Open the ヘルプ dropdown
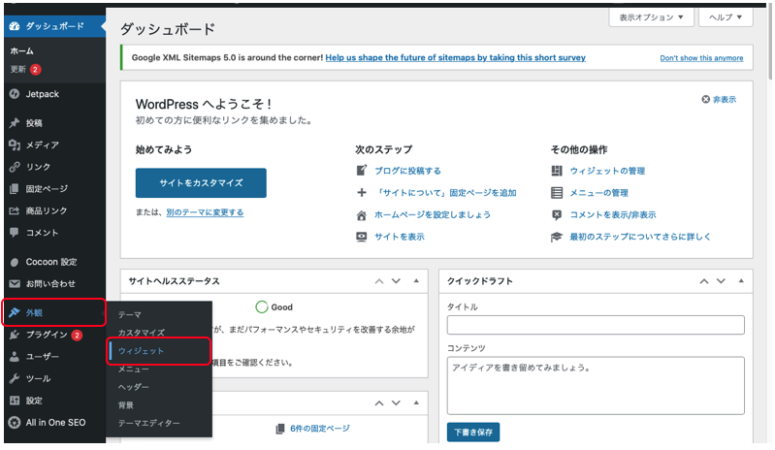This screenshot has height=450, width=775. pos(725,17)
